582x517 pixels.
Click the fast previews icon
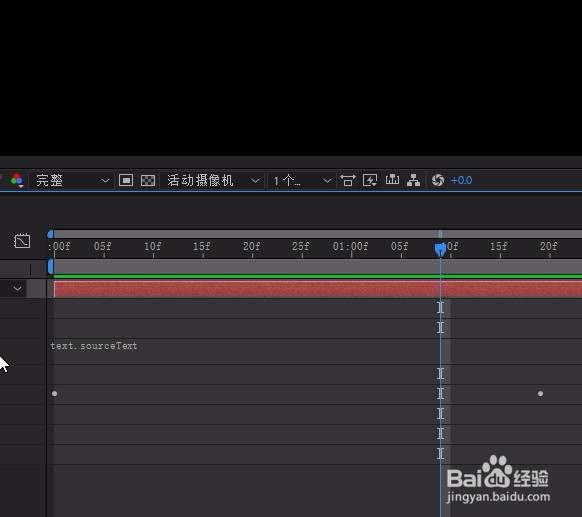(x=370, y=180)
